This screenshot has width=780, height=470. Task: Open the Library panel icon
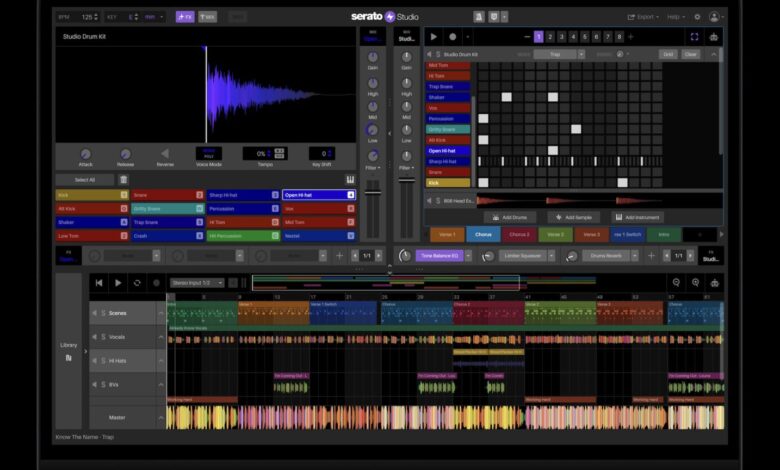click(x=69, y=358)
